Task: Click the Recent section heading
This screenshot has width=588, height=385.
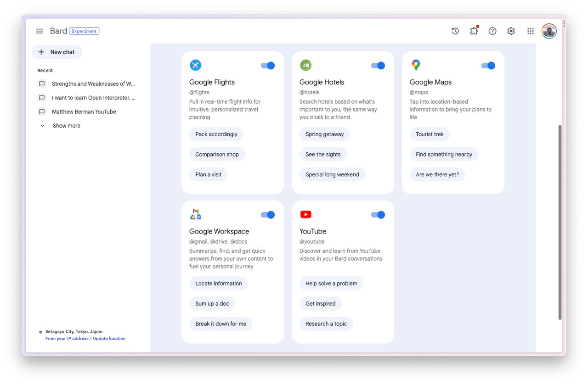Action: click(45, 71)
